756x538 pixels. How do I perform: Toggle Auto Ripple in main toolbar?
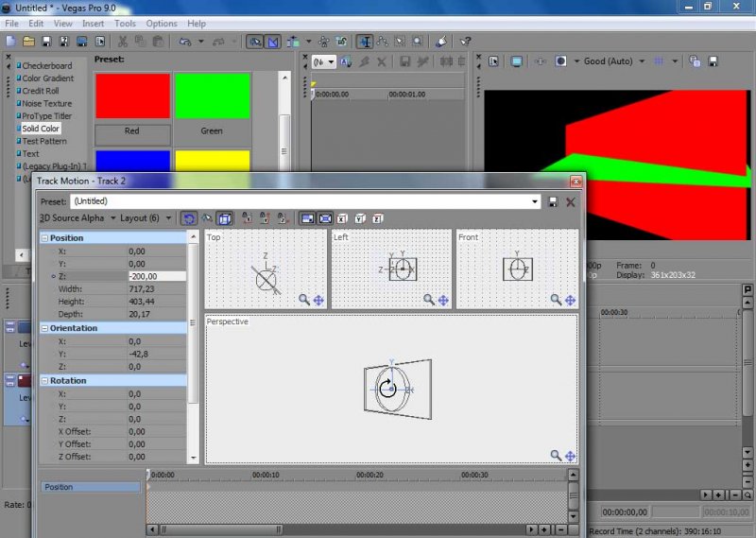click(x=294, y=42)
